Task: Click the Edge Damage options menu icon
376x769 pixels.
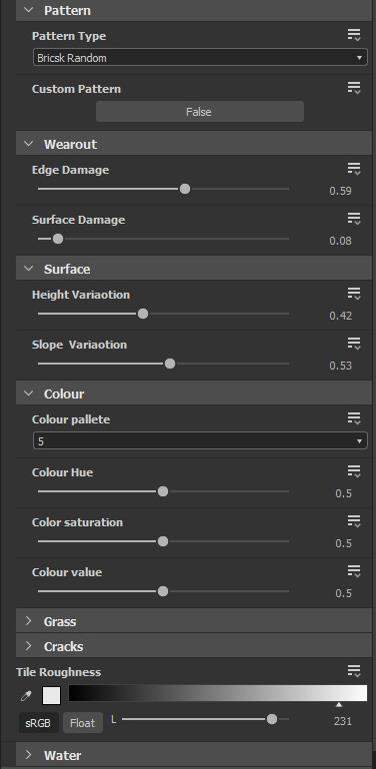Action: [x=354, y=169]
